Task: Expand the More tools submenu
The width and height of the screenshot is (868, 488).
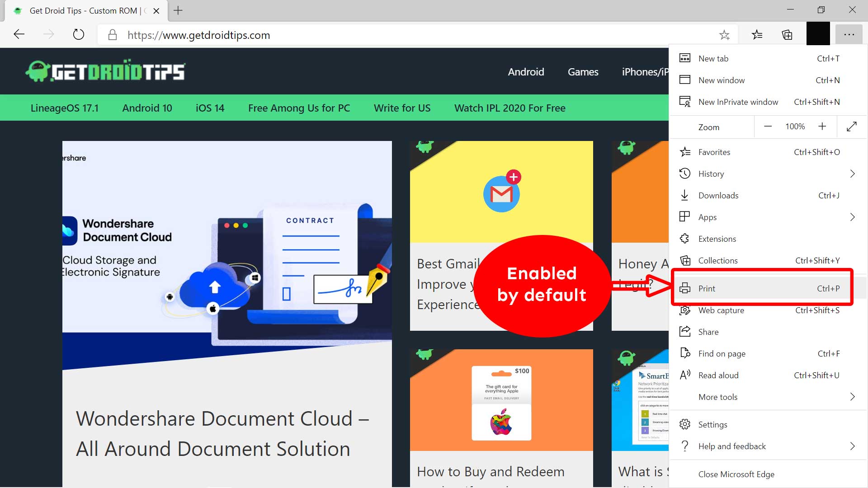Action: point(853,397)
